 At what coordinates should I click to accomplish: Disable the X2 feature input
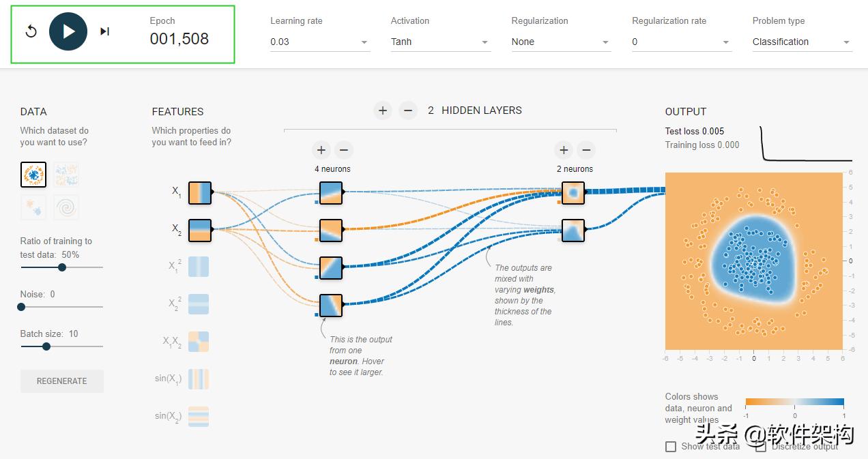pos(199,230)
